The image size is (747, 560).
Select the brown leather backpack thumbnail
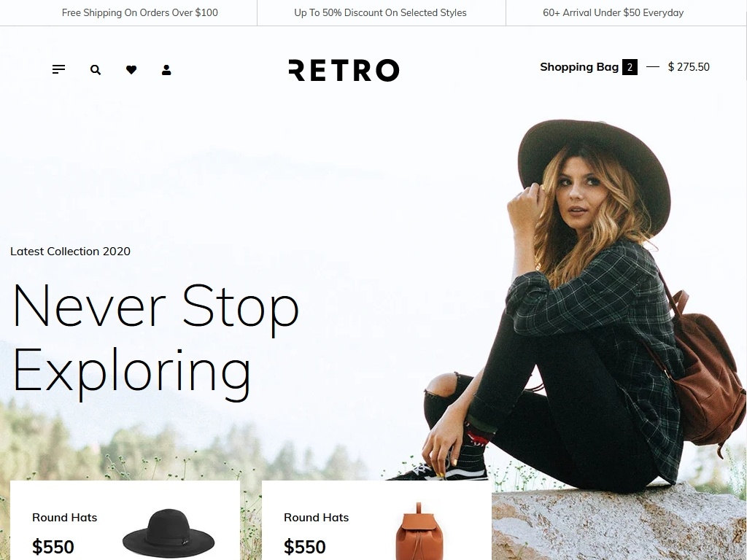[419, 532]
